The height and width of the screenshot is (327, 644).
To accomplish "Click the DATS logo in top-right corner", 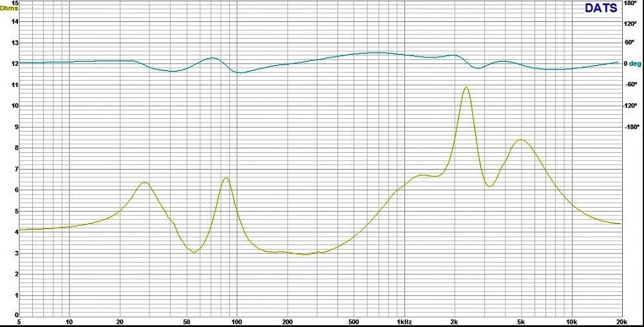I will click(600, 8).
